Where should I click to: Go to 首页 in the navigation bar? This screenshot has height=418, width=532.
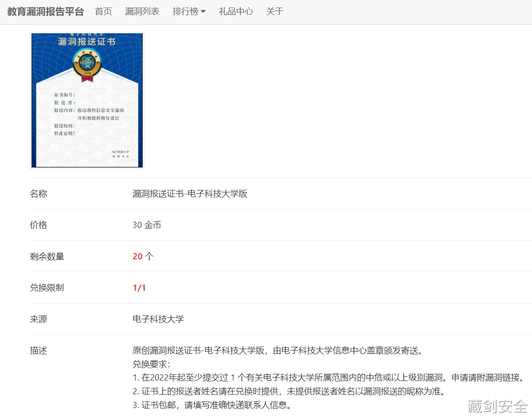pos(103,11)
